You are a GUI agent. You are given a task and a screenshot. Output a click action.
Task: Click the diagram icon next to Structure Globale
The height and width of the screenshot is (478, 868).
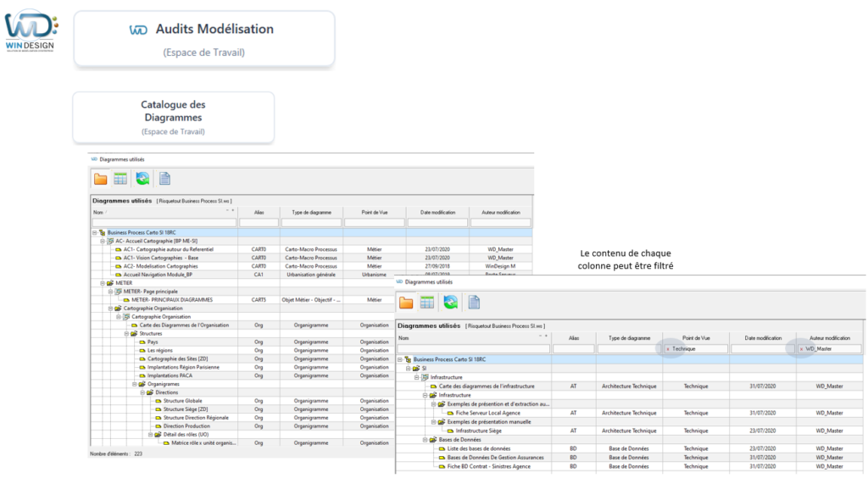tap(159, 401)
